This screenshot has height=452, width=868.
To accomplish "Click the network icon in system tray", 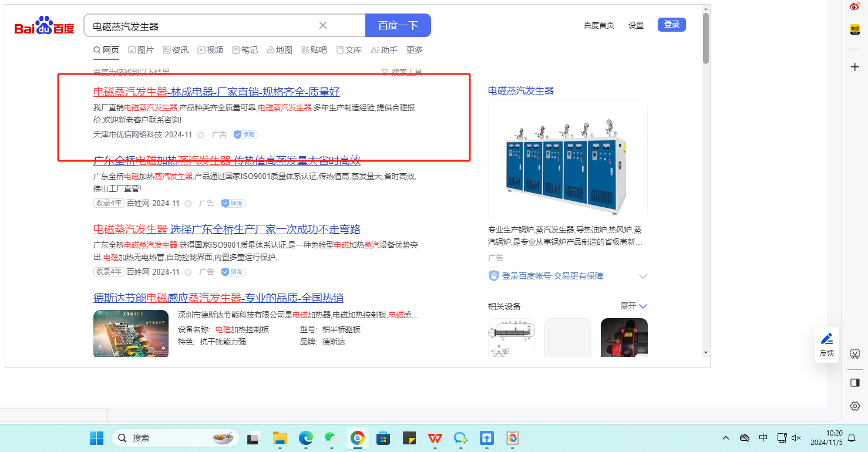I will point(782,438).
